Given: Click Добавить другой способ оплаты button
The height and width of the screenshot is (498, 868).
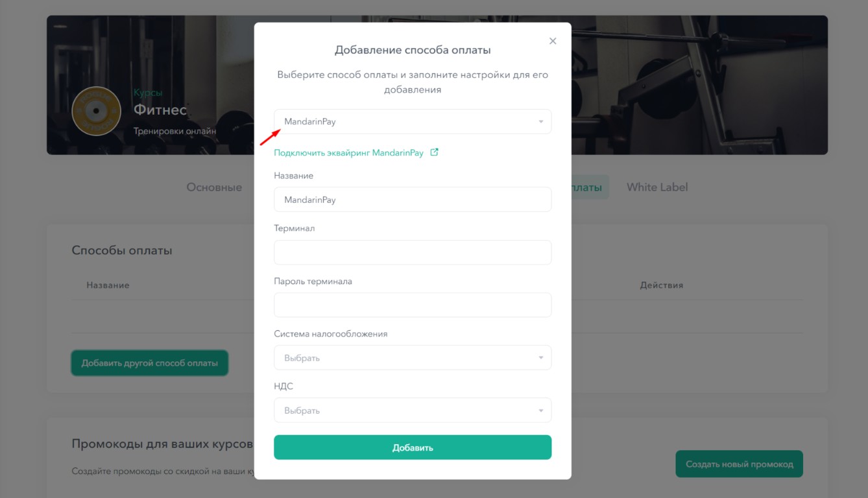Looking at the screenshot, I should click(x=149, y=363).
